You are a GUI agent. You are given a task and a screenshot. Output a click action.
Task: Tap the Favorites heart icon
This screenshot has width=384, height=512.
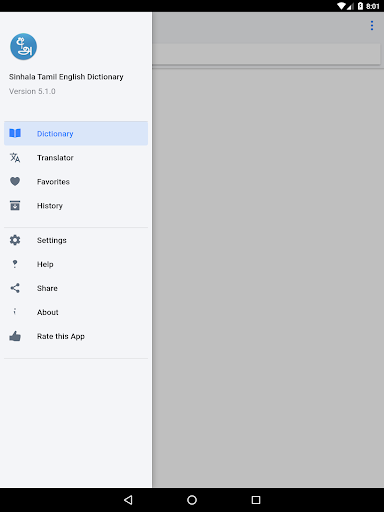(x=15, y=181)
